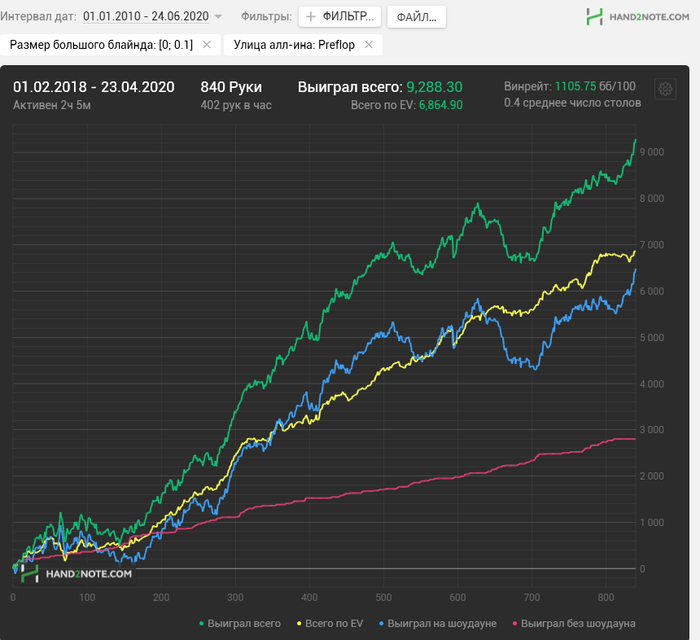Click the Hand2Note logo in the header
Viewport: 700px width, 640px height.
(x=638, y=17)
